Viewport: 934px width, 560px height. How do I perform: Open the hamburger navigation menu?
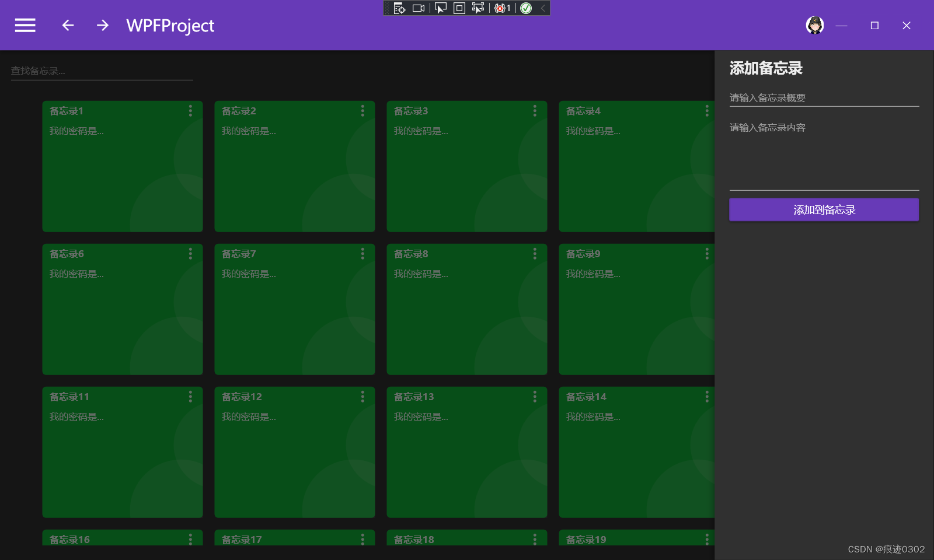(25, 25)
